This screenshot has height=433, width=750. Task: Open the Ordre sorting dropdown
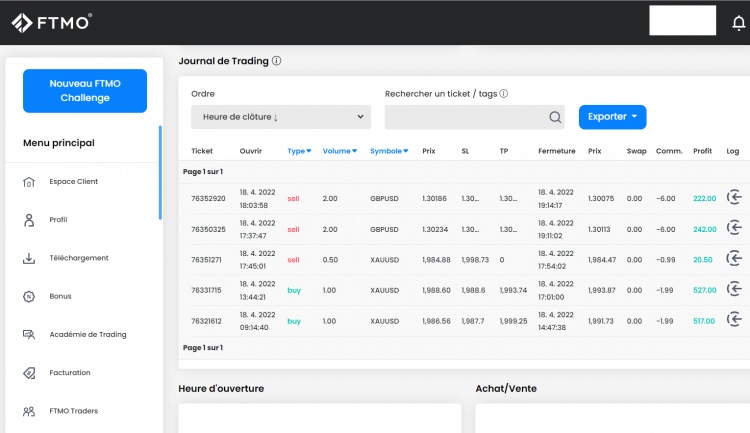click(280, 117)
